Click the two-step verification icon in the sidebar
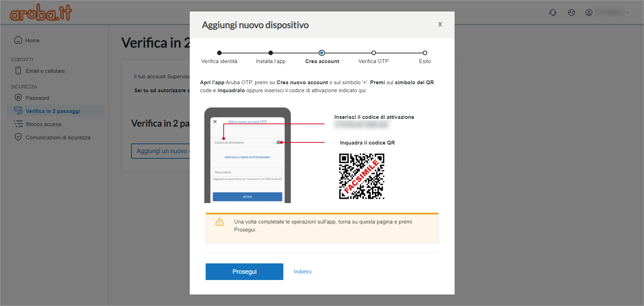644x306 pixels. (x=18, y=111)
